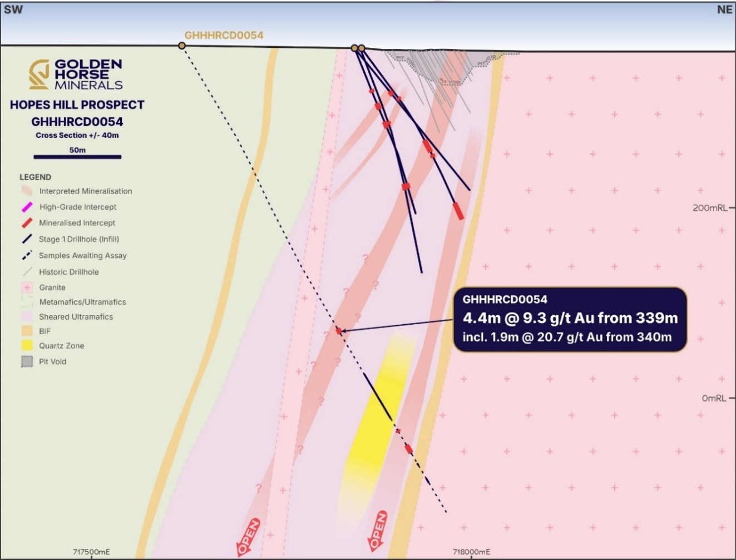Click the Quartz Zone legend swatch
The image size is (736, 560).
tap(27, 345)
